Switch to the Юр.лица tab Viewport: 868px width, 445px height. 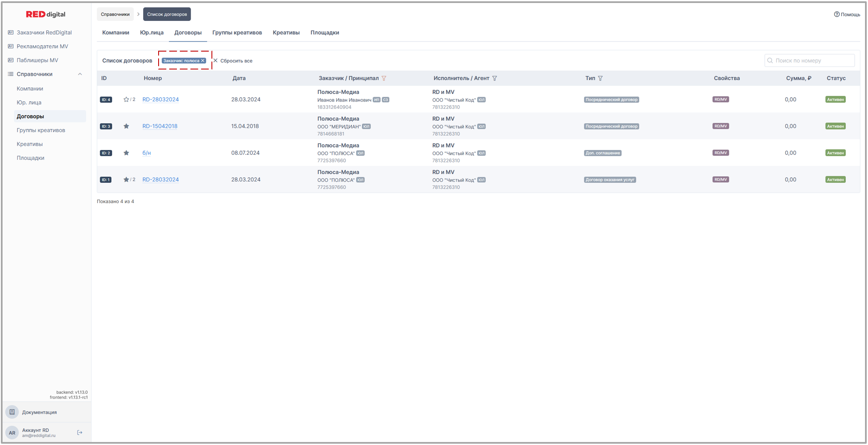(x=152, y=32)
